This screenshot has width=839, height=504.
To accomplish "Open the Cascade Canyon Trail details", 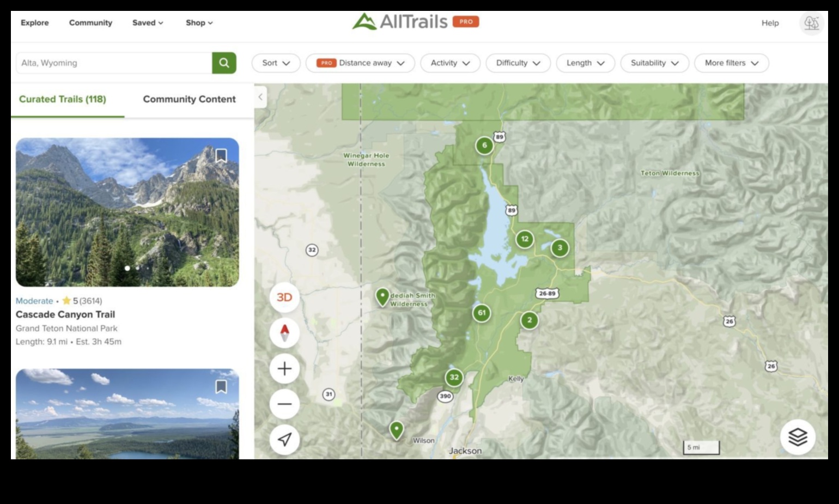I will tap(66, 314).
